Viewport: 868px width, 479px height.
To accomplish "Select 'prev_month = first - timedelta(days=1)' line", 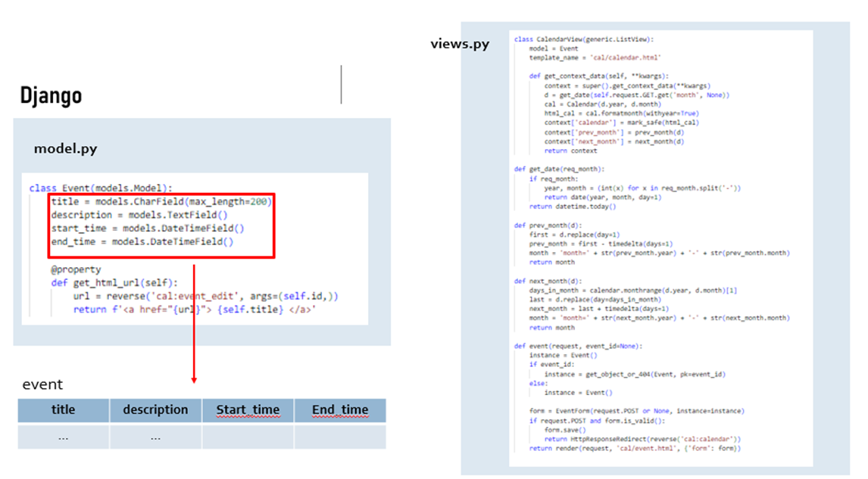I will (601, 244).
